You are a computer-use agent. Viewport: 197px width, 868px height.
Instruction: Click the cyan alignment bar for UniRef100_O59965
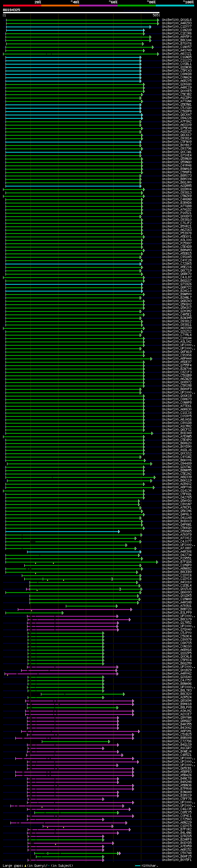click(x=62, y=531)
